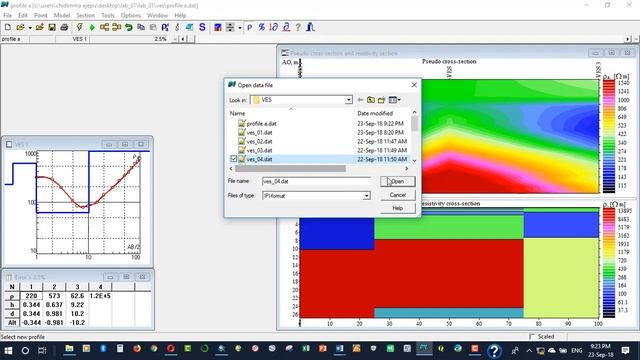Image resolution: width=640 pixels, height=360 pixels.
Task: Click the large blue S toolbar icon
Action: pos(202,27)
